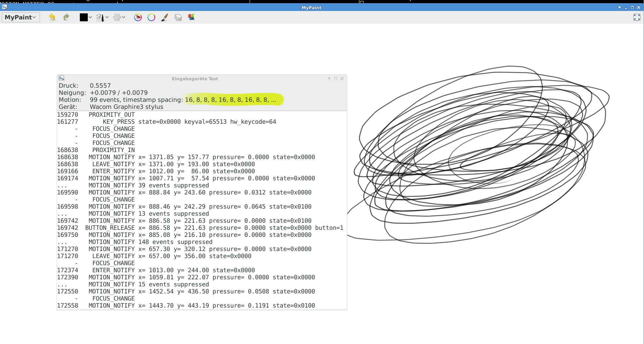Open the color ring chooser
644x344 pixels.
[x=151, y=17]
